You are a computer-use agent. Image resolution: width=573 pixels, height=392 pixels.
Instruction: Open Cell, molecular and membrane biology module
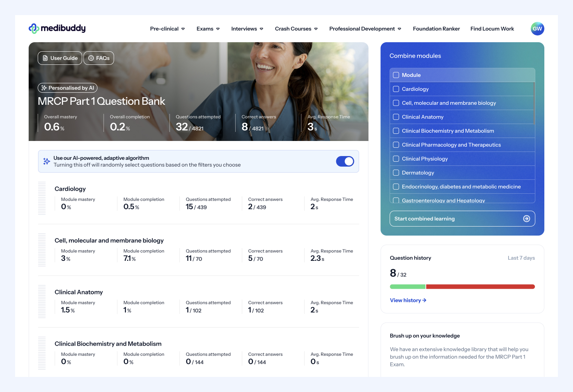tap(109, 240)
